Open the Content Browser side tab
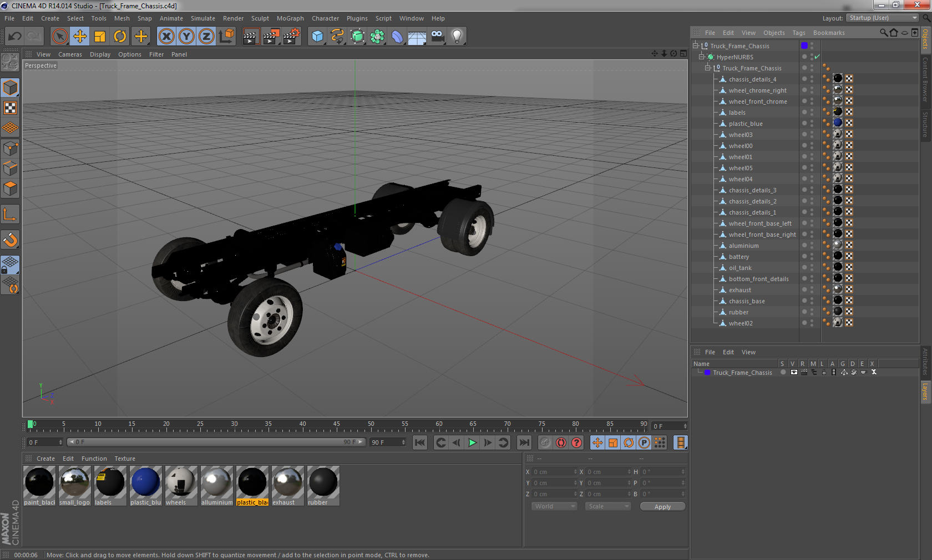This screenshot has width=932, height=560. click(925, 79)
